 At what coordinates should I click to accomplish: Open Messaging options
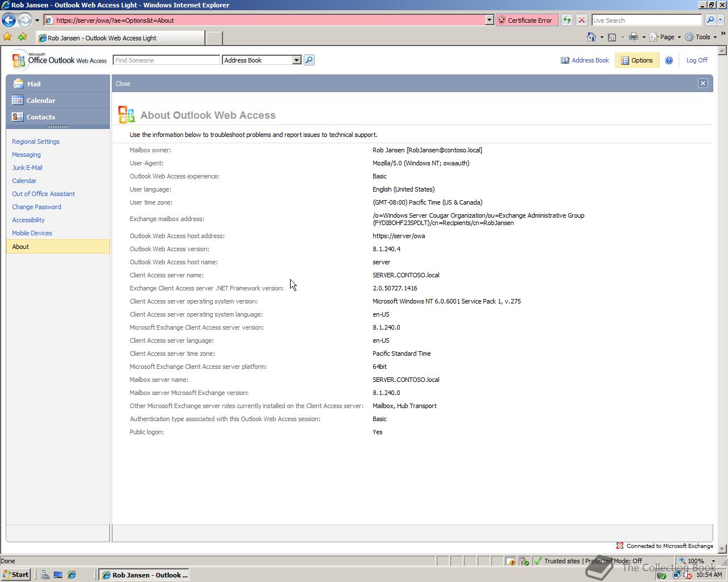[x=26, y=155]
